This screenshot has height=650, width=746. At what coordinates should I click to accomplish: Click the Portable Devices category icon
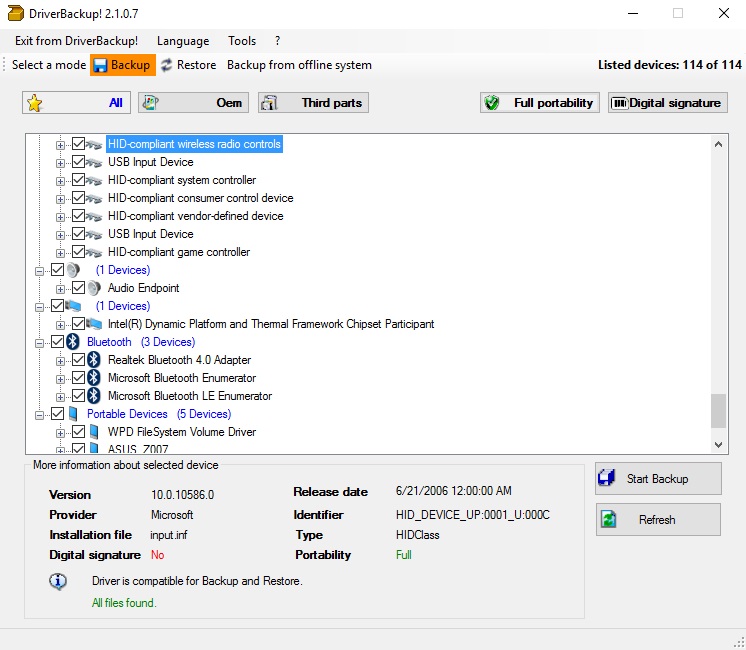tap(73, 414)
